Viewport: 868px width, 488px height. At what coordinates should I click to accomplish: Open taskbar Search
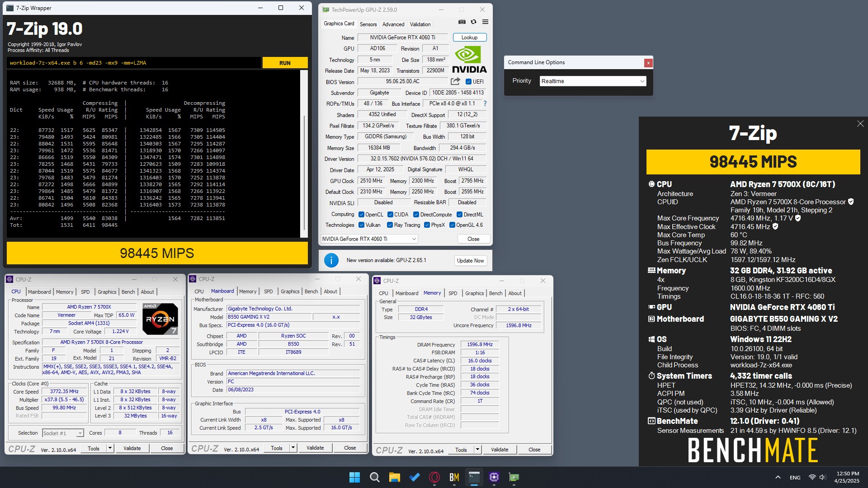pos(374,477)
